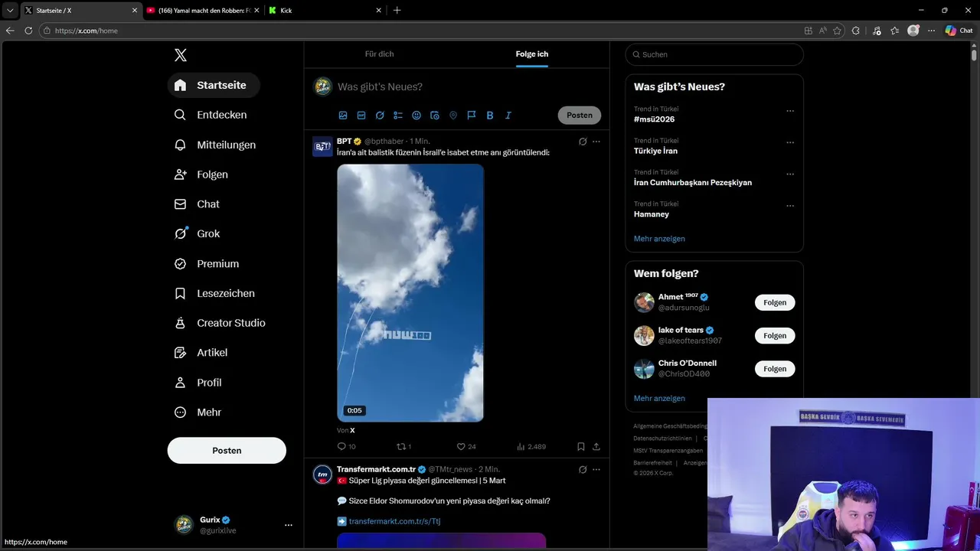Open more options for the BPT post
The height and width of the screenshot is (551, 980).
(596, 142)
